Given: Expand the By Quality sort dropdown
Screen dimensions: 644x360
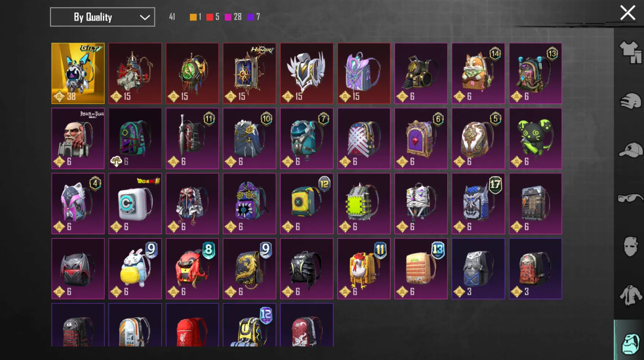Looking at the screenshot, I should tap(102, 17).
